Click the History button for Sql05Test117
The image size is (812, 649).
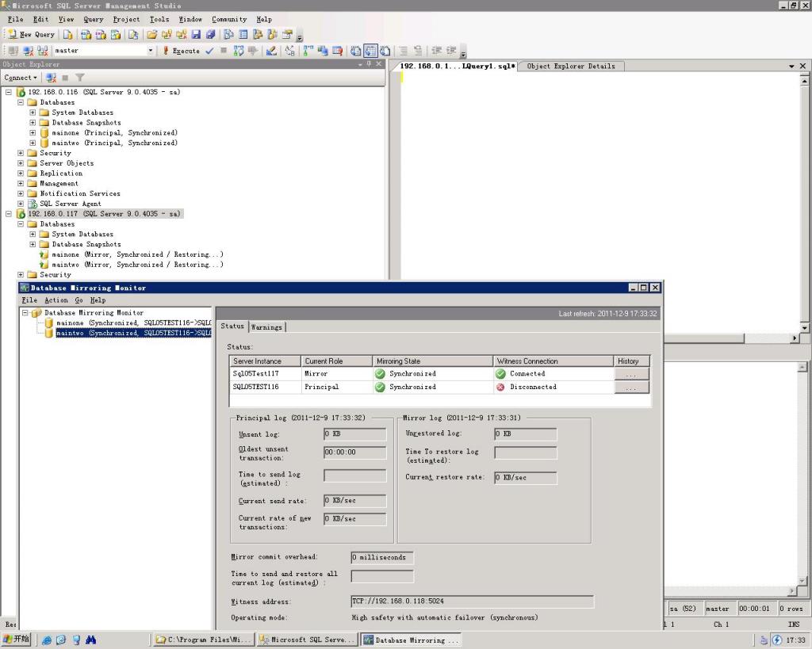(631, 374)
